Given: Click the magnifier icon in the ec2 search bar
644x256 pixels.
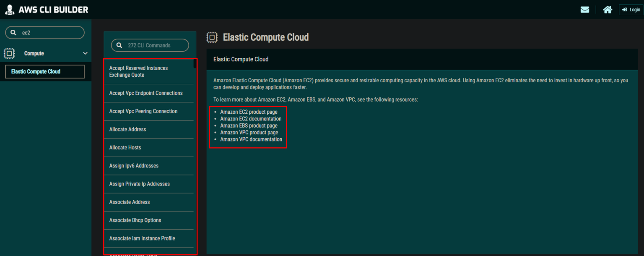Looking at the screenshot, I should (x=14, y=32).
